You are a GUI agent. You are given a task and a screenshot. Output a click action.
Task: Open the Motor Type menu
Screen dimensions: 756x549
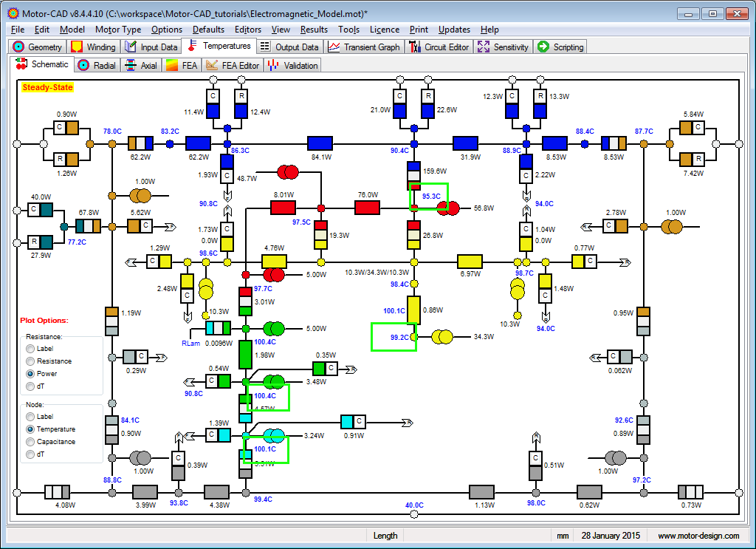click(x=118, y=30)
